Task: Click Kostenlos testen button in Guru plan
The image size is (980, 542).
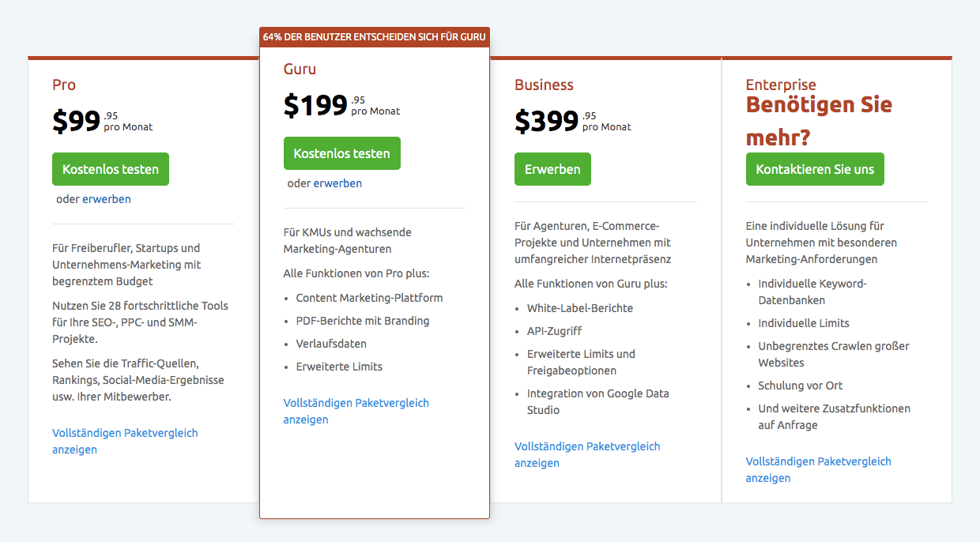Action: tap(341, 153)
